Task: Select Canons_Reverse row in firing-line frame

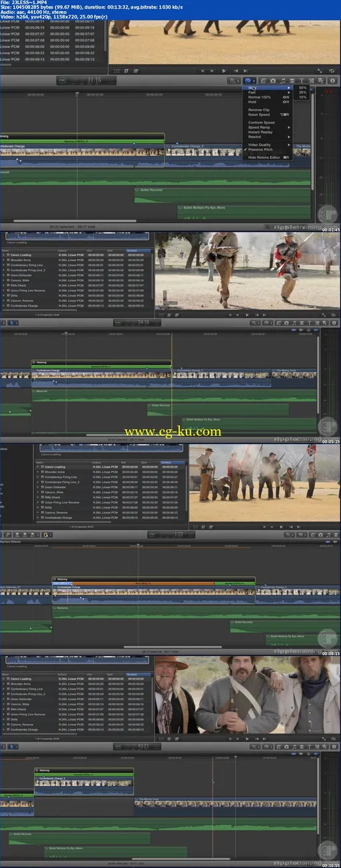Action: [111, 512]
